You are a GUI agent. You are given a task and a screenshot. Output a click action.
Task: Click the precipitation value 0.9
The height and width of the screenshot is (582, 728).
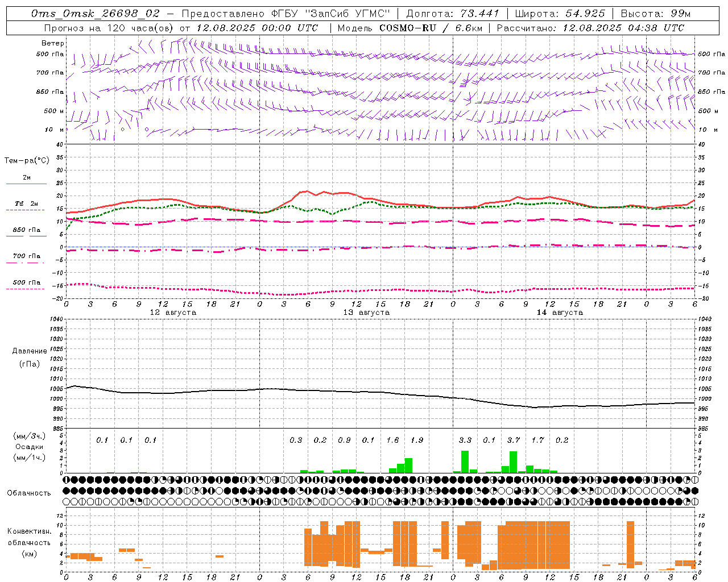tap(344, 440)
